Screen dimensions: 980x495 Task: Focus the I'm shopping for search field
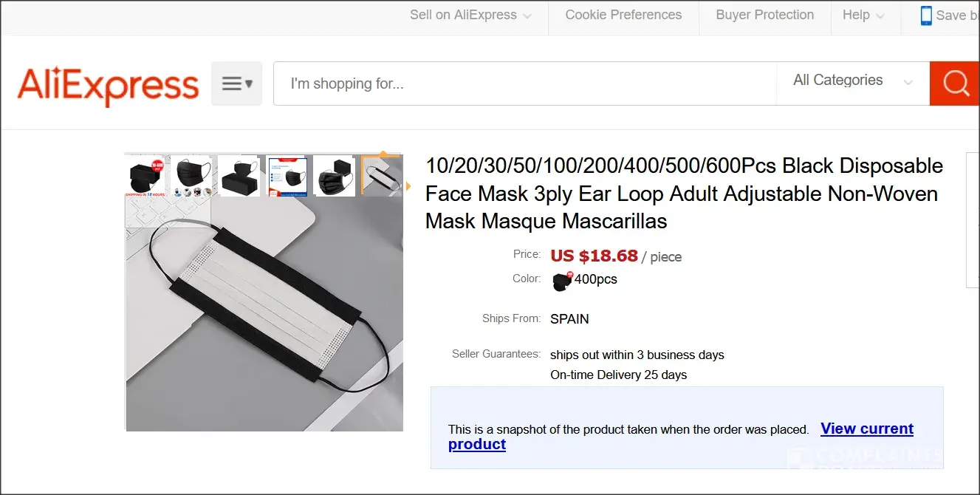point(524,83)
